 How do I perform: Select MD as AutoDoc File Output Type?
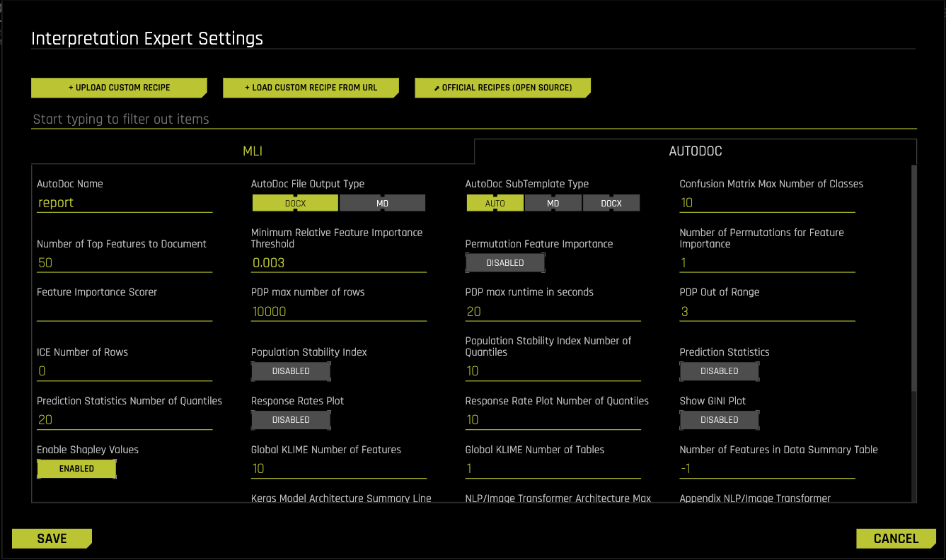coord(382,203)
